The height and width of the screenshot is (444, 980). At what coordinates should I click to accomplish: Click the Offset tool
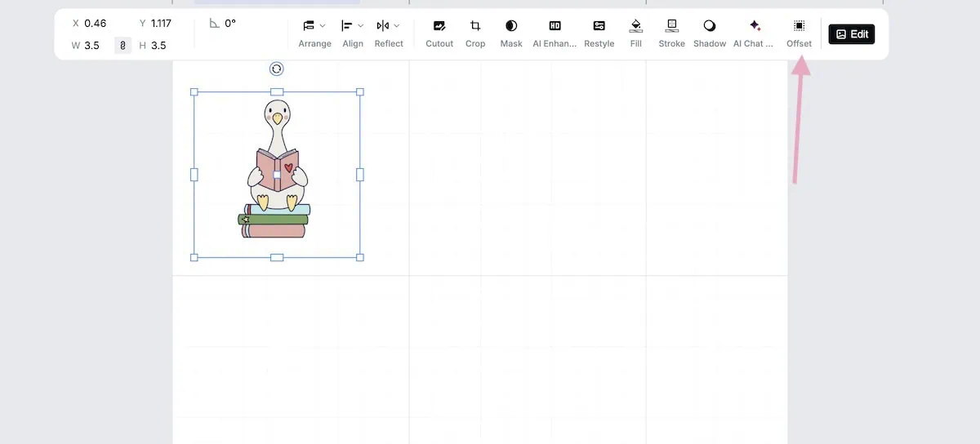click(800, 33)
